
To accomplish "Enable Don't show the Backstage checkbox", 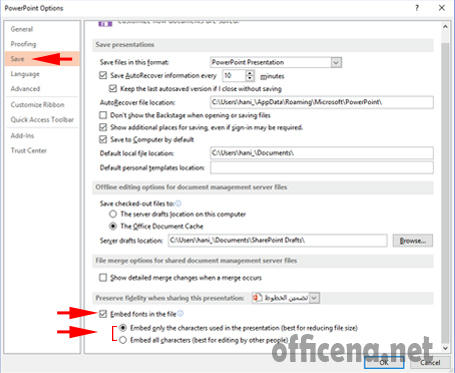I will (x=103, y=115).
